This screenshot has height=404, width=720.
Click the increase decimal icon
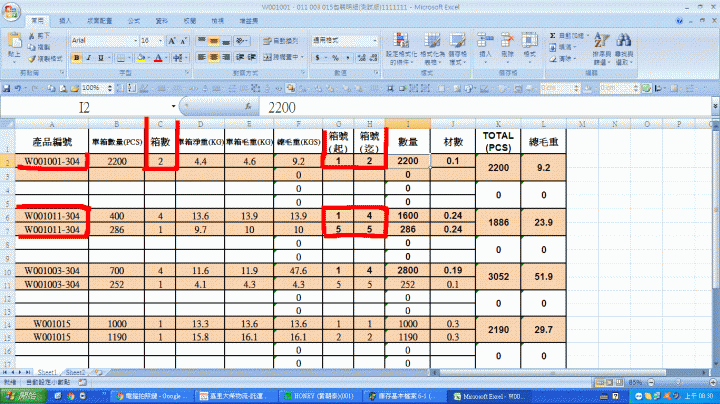click(362, 58)
